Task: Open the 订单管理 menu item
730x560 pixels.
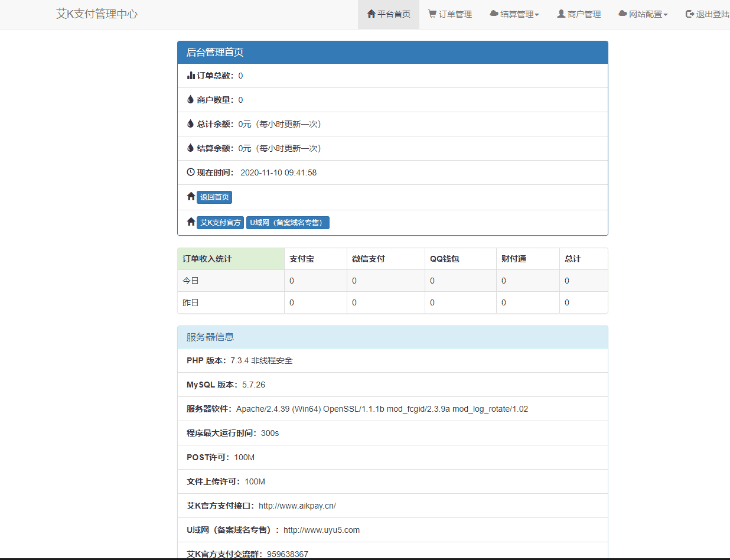Action: [x=450, y=14]
